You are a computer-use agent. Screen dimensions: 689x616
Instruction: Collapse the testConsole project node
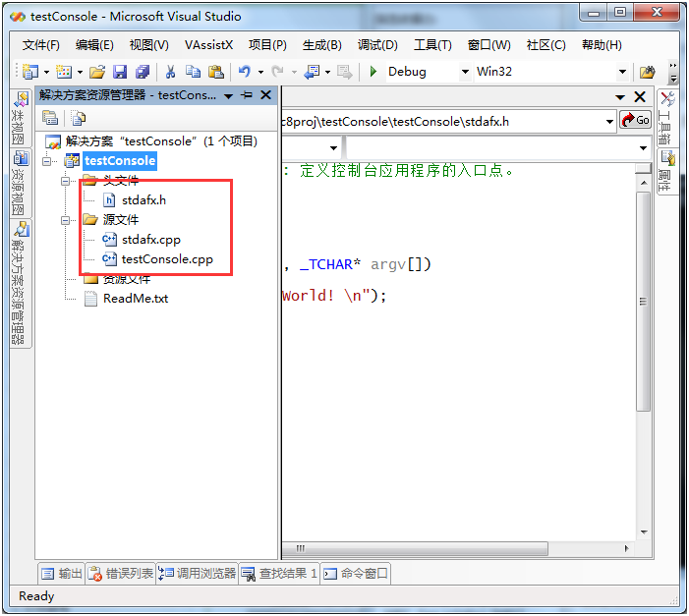click(x=46, y=162)
